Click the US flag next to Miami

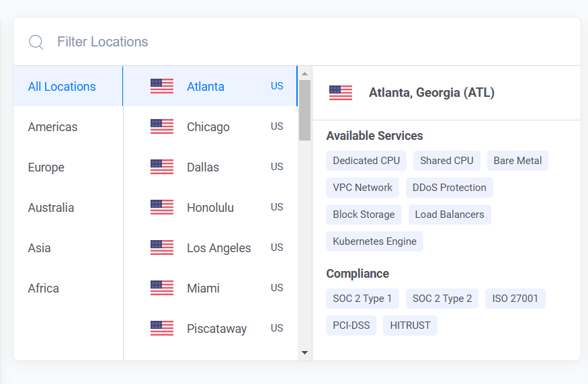(162, 288)
